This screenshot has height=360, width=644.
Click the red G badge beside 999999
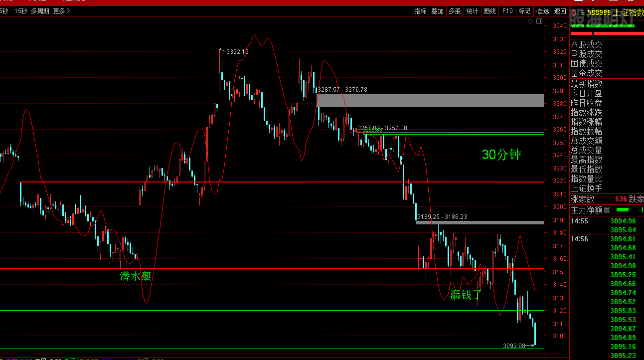[x=575, y=13]
